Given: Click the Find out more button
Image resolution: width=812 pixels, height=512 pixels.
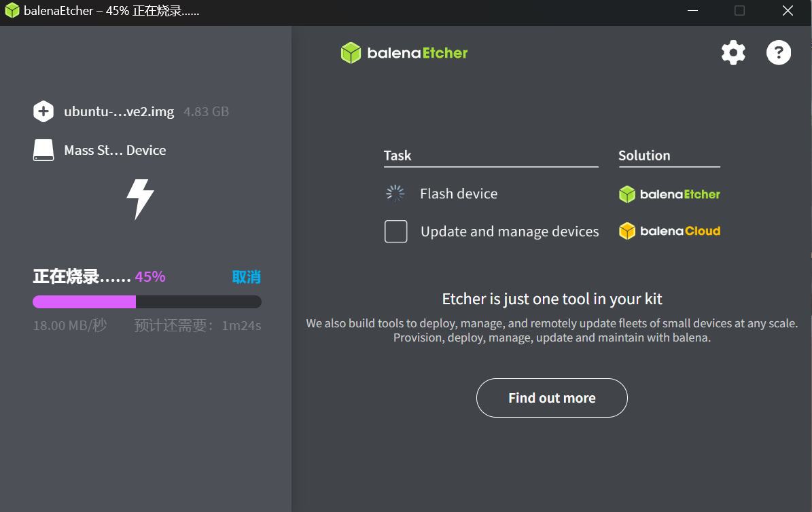Looking at the screenshot, I should coord(552,398).
